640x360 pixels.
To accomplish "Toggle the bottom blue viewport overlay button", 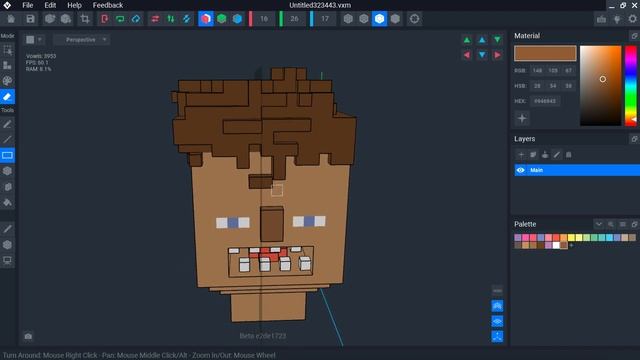I will point(497,337).
